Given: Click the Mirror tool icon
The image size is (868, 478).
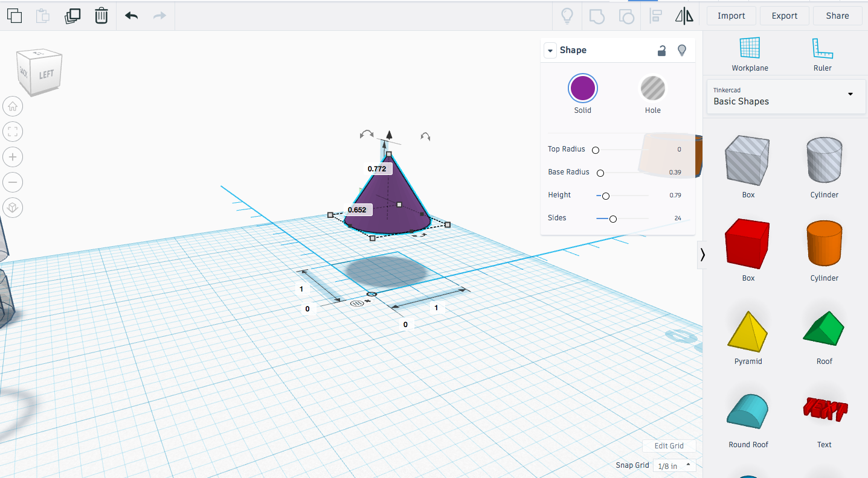Looking at the screenshot, I should click(x=684, y=16).
